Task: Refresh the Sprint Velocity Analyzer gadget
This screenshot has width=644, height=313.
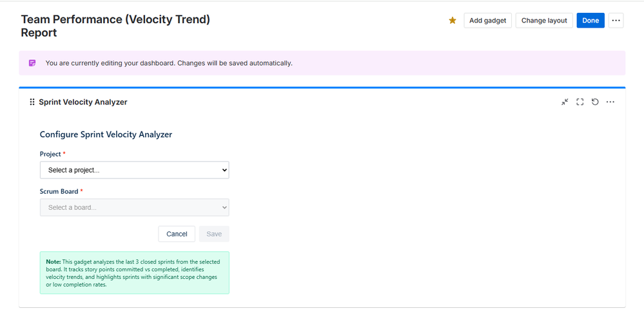Action: point(595,102)
